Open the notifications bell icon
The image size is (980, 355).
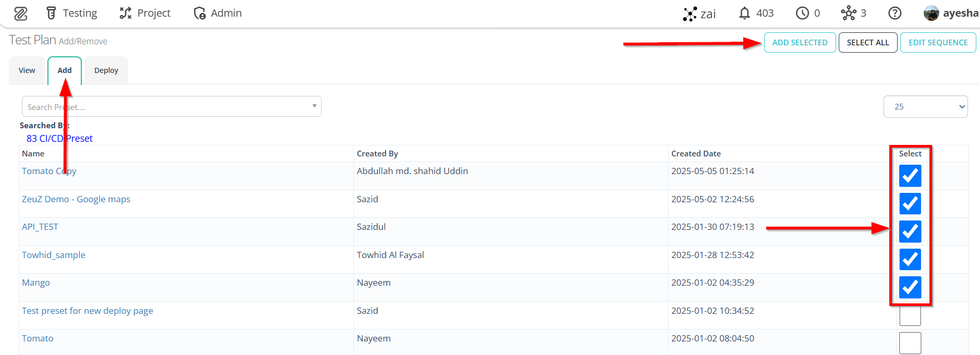745,13
